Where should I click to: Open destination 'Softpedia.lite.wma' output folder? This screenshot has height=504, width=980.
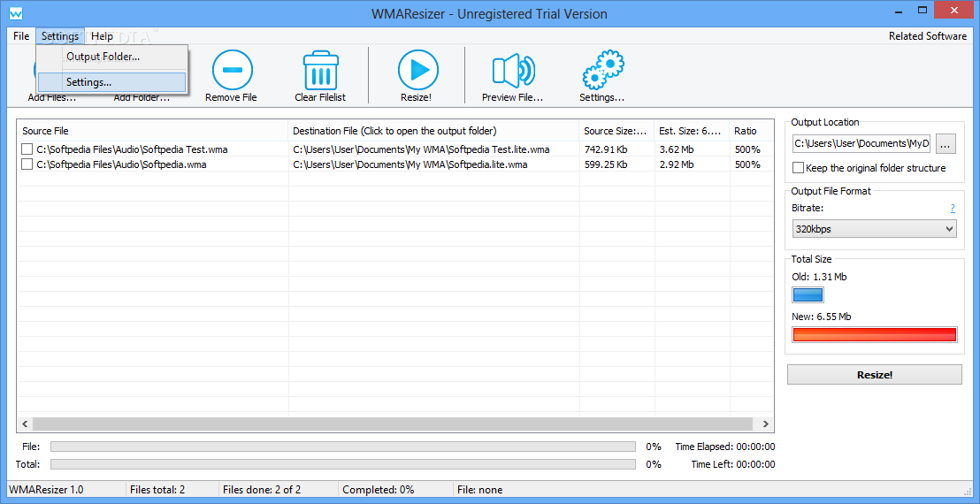(x=410, y=164)
